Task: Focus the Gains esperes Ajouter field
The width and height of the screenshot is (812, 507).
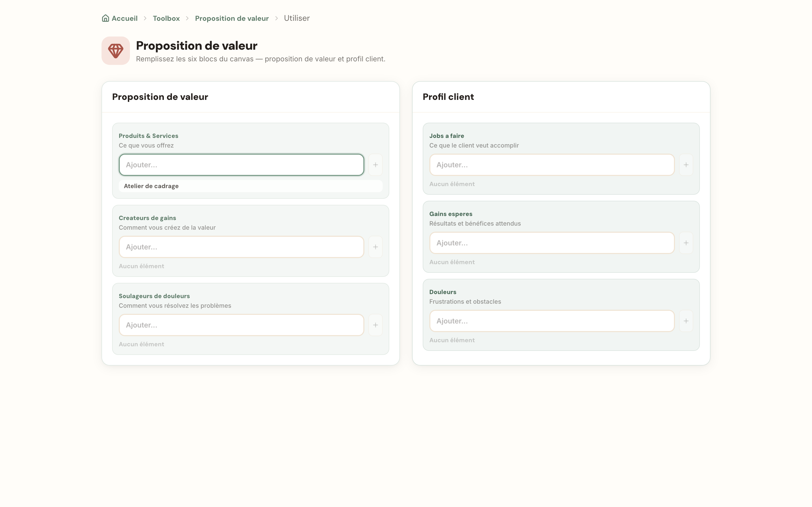Action: [x=552, y=243]
